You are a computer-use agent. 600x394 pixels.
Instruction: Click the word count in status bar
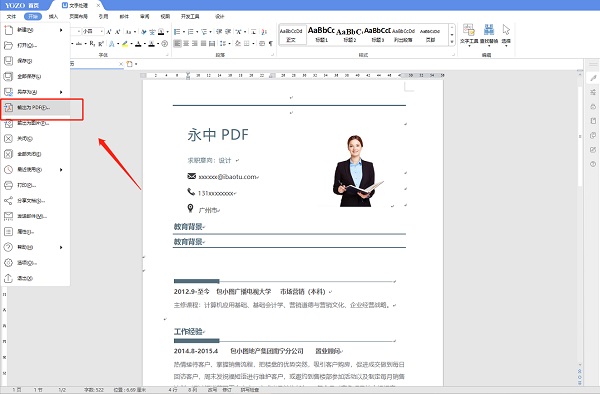(94, 390)
